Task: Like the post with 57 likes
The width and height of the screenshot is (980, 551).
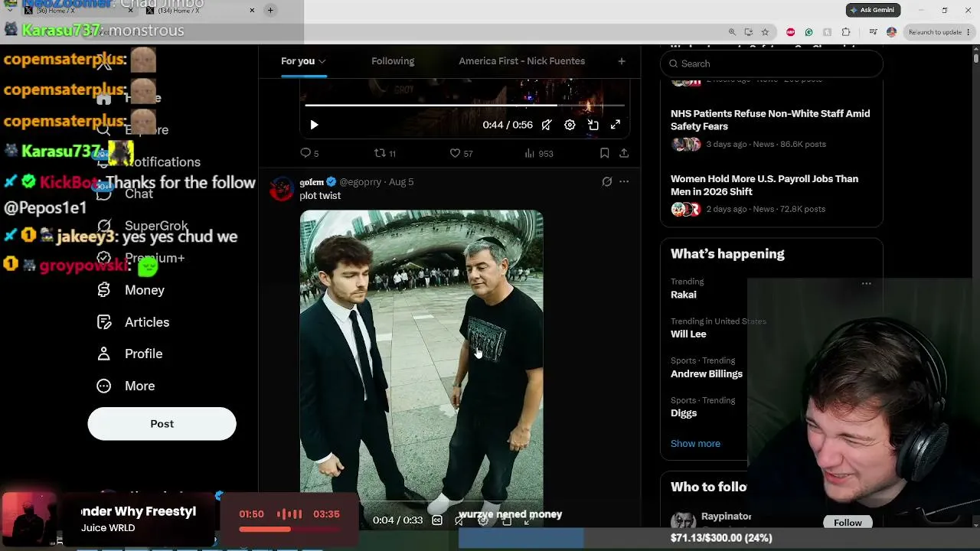Action: [461, 153]
